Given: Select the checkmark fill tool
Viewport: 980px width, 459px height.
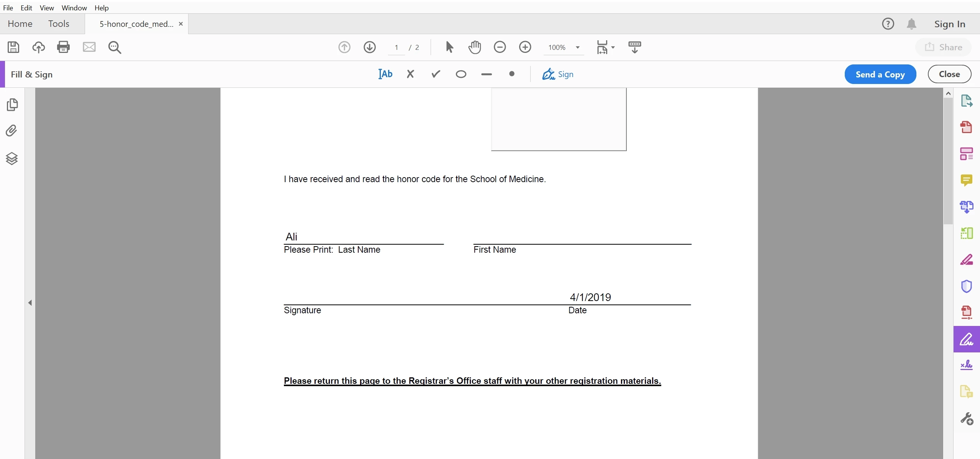Looking at the screenshot, I should (436, 74).
